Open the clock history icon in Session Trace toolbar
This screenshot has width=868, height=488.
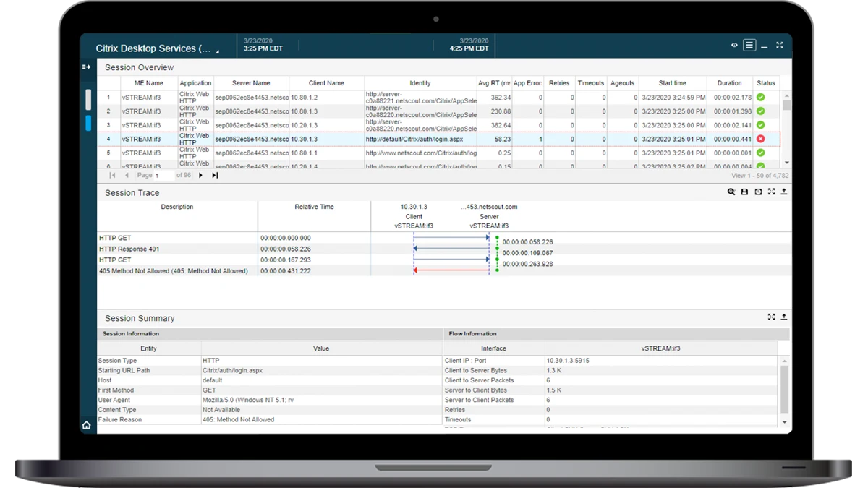[x=758, y=192]
